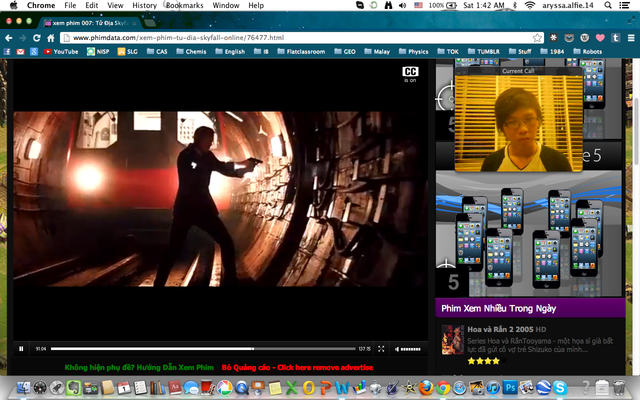Toggle Chrome fullscreen arrows in title bar
This screenshot has height=400, width=640.
pos(631,20)
